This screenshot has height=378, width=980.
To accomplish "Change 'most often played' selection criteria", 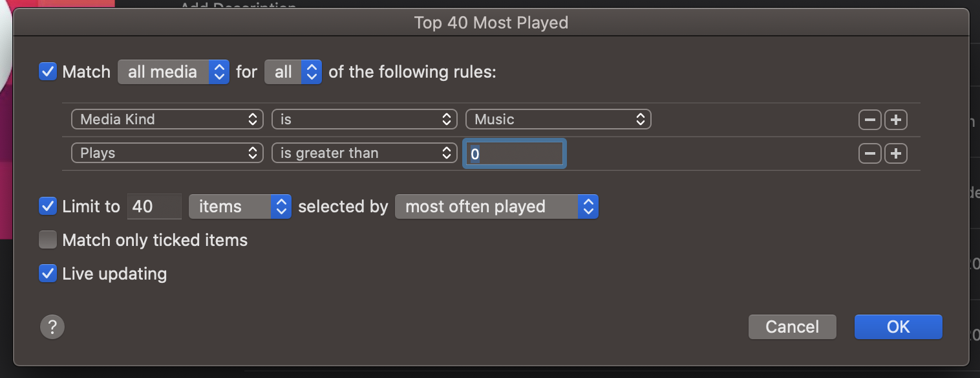I will point(496,206).
